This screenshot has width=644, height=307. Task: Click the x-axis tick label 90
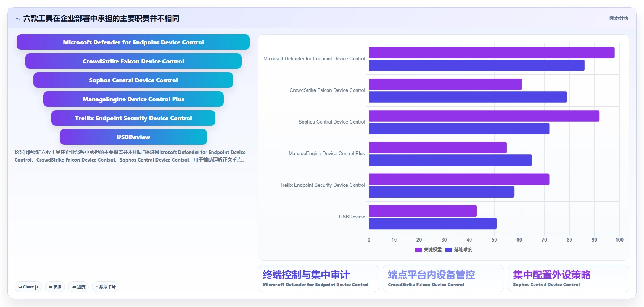pos(595,240)
